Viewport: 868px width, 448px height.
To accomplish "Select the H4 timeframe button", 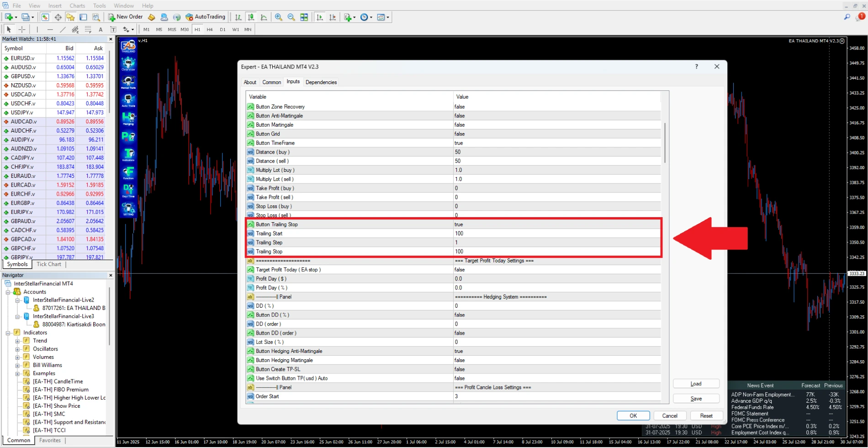I will [210, 29].
